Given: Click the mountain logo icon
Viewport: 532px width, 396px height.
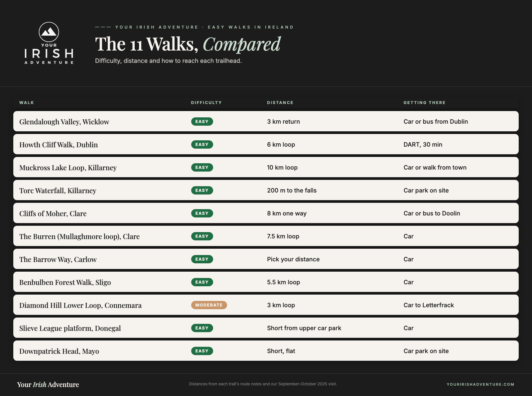Looking at the screenshot, I should tap(49, 32).
